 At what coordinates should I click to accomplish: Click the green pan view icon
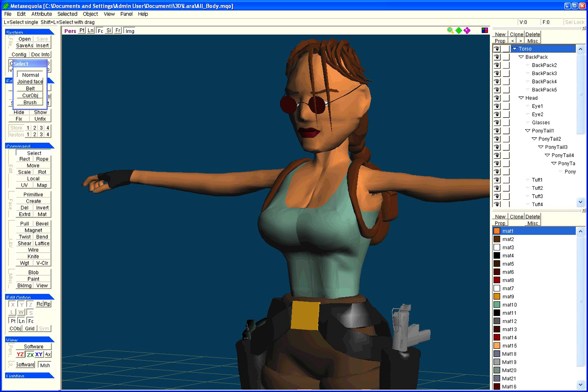click(x=459, y=30)
